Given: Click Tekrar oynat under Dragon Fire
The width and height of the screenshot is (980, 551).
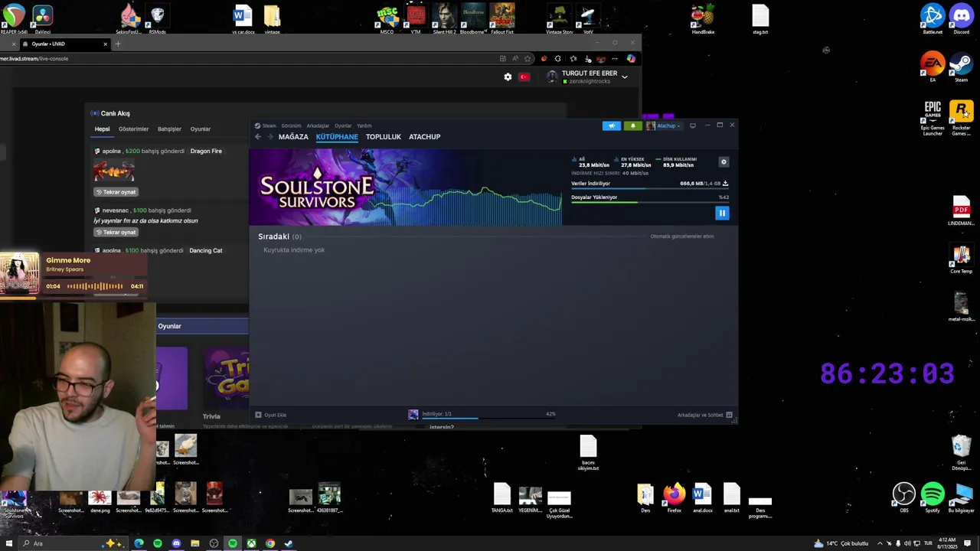Looking at the screenshot, I should (116, 192).
